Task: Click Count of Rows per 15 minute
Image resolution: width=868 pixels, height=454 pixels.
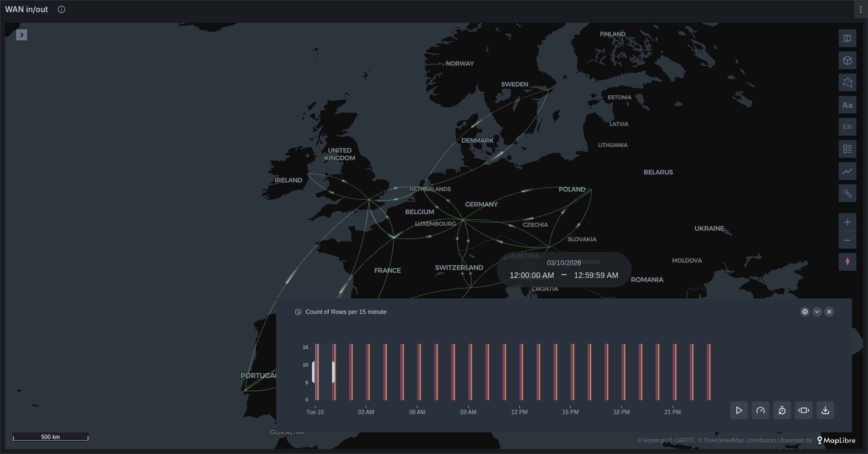Action: pos(346,312)
